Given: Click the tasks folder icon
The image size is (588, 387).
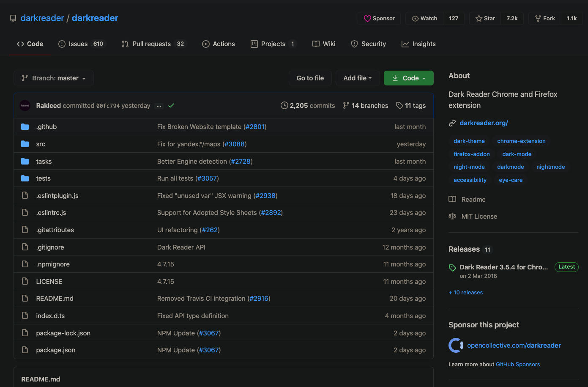Looking at the screenshot, I should 25,162.
